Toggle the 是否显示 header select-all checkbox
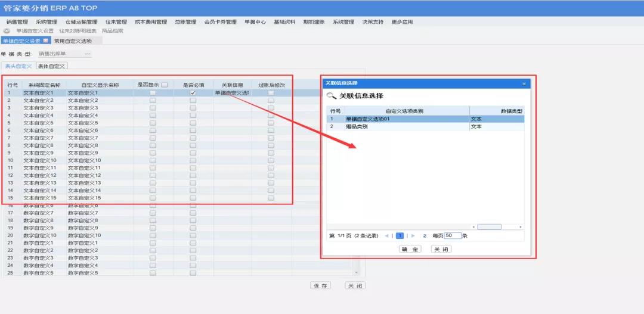644x314 pixels. click(x=165, y=85)
